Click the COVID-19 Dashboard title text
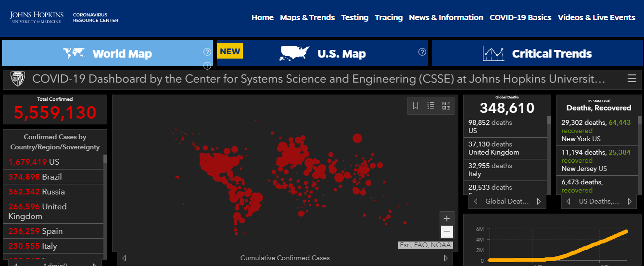 coord(319,79)
